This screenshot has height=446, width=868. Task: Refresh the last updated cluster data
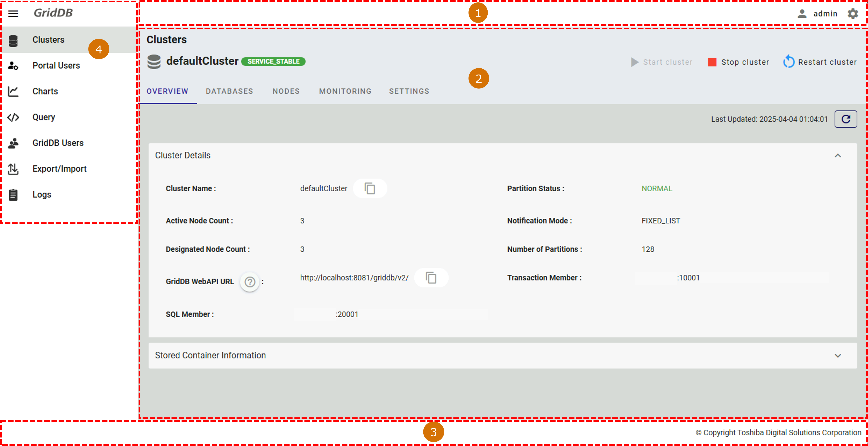click(845, 119)
